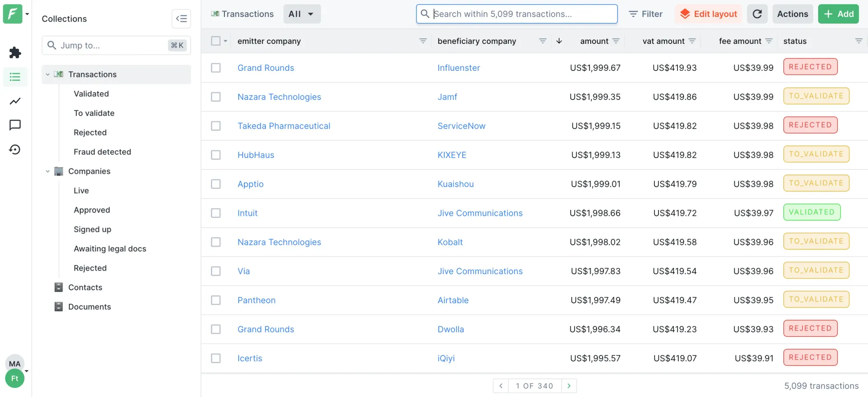This screenshot has width=868, height=397.
Task: Go to previous page arrow
Action: click(501, 386)
